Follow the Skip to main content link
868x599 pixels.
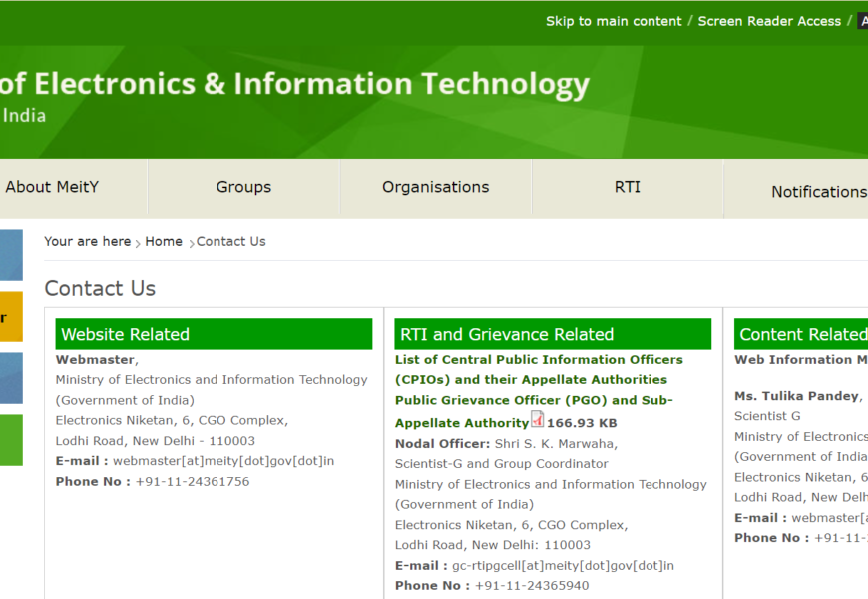pyautogui.click(x=614, y=21)
